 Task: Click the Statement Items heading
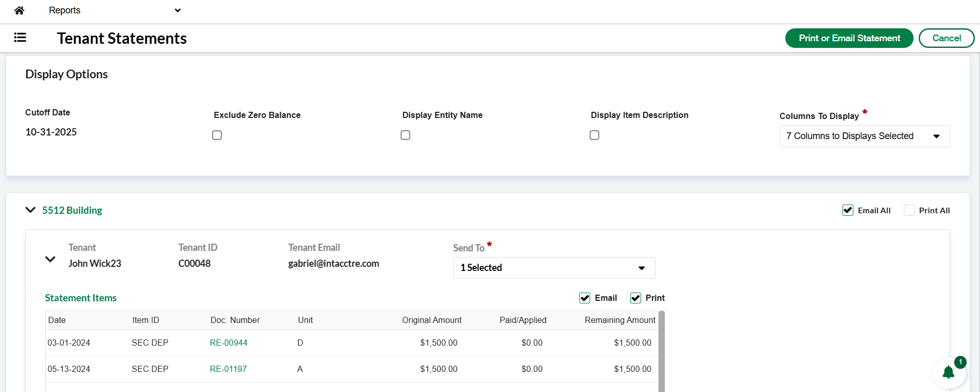coord(81,298)
